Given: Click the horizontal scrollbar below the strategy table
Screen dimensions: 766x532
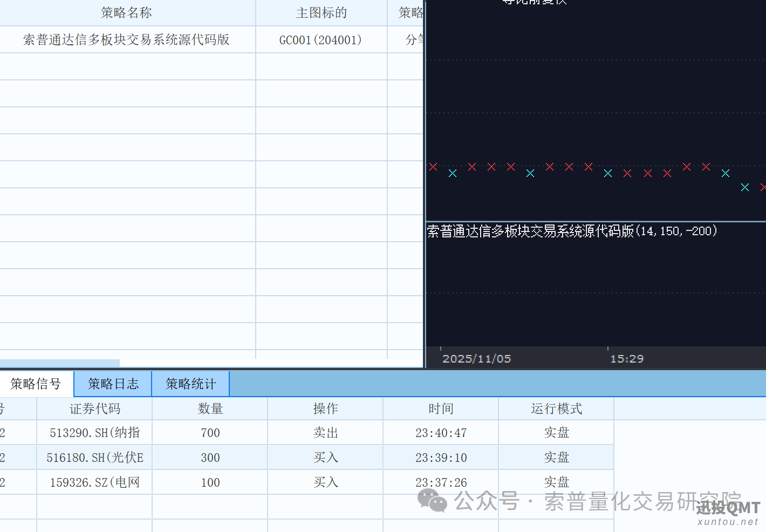Looking at the screenshot, I should (x=60, y=363).
